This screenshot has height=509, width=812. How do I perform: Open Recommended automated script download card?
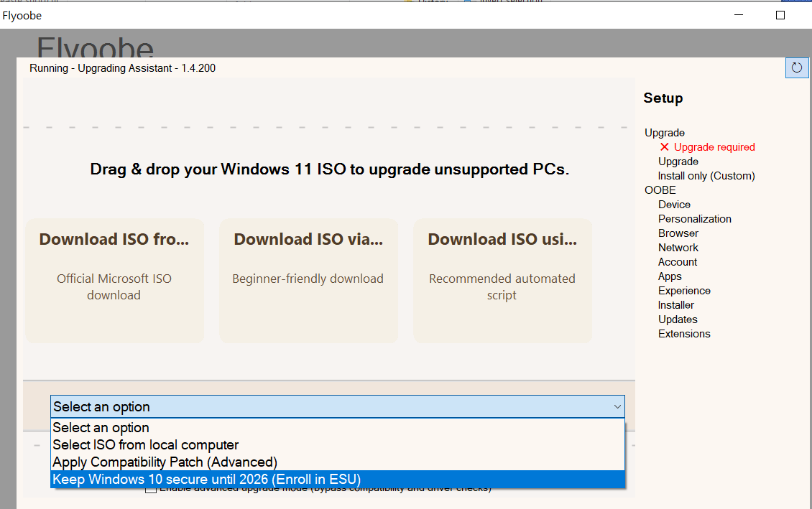[x=502, y=281]
